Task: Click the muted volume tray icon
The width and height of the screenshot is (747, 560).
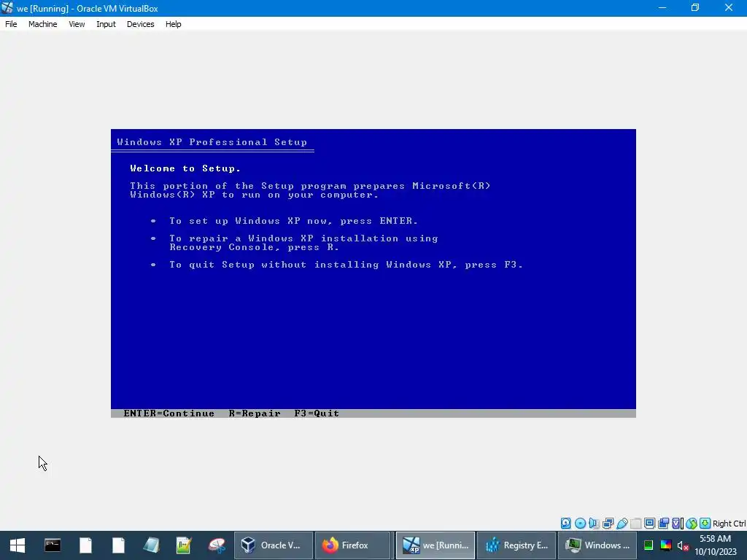Action: (x=683, y=545)
